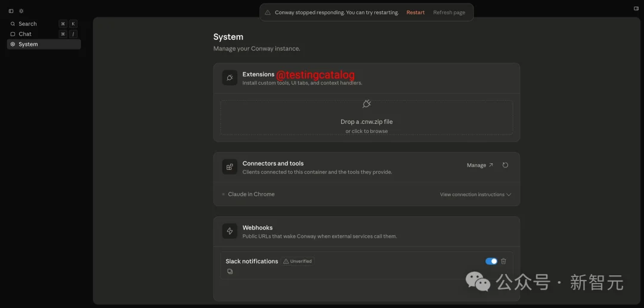Delete the Slack notifications webhook
This screenshot has width=644, height=308.
[503, 261]
